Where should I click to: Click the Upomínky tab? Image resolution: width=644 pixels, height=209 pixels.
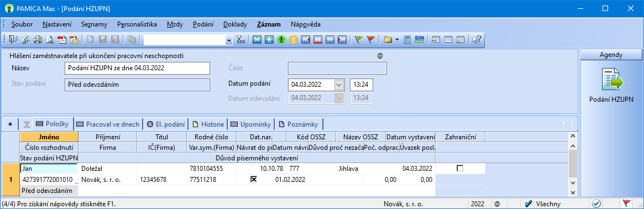[252, 124]
